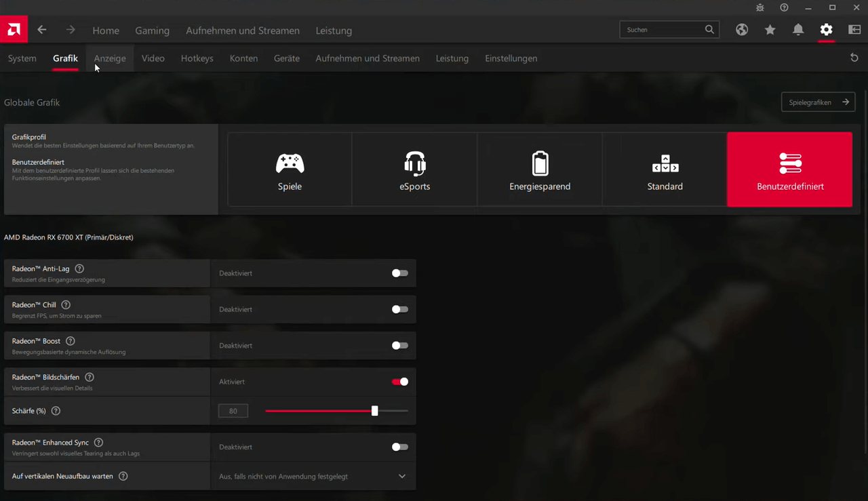Viewport: 868px width, 501px height.
Task: Open favorites star icon
Action: tap(770, 30)
